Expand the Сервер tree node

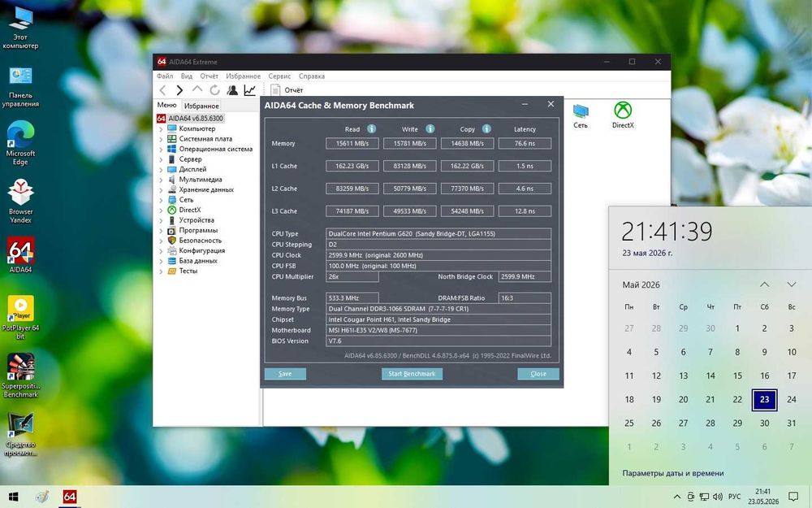click(x=161, y=159)
